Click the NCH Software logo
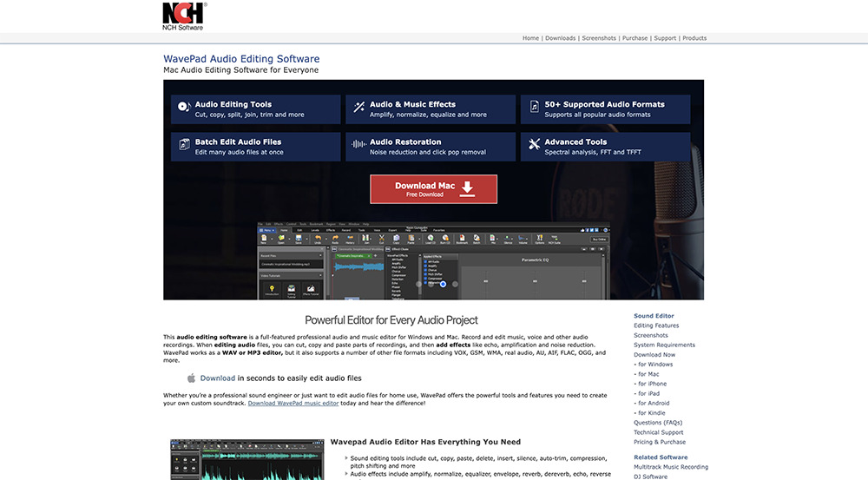Viewport: 868px width, 480px height. coord(183,16)
